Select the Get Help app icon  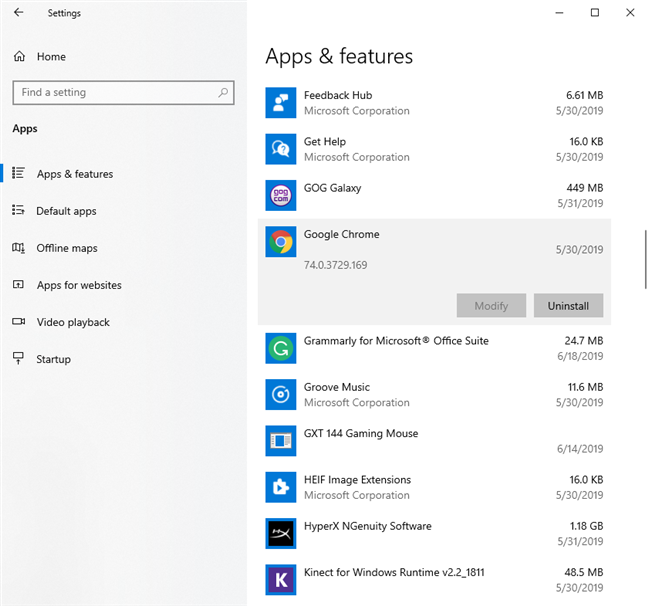click(281, 149)
